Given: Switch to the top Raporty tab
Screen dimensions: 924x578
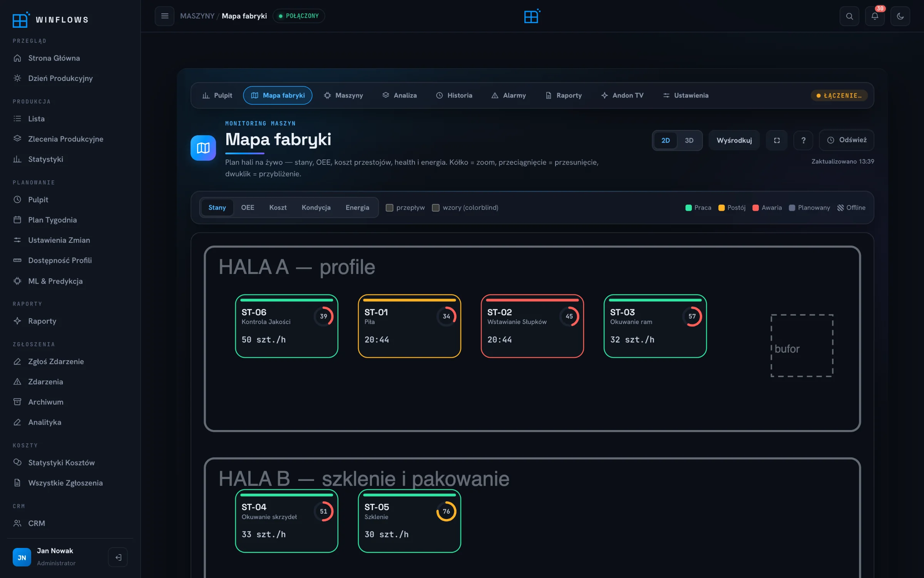Looking at the screenshot, I should click(563, 95).
